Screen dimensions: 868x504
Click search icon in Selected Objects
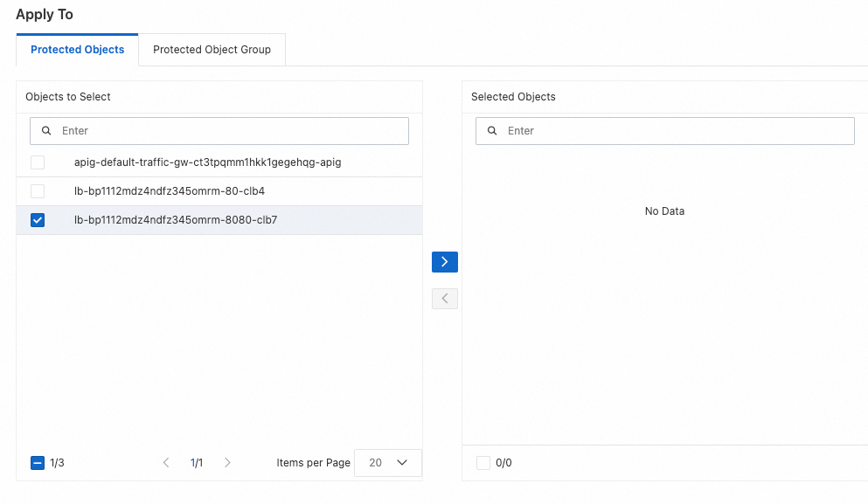[x=492, y=130]
